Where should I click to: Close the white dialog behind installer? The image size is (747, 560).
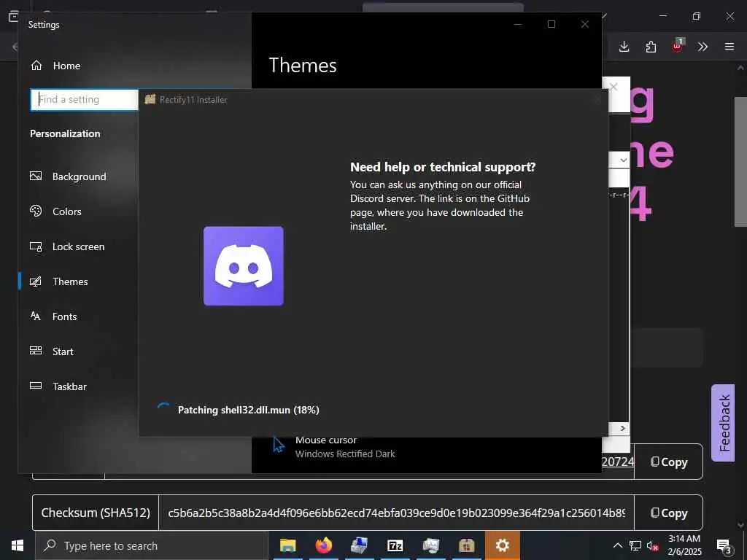[x=614, y=87]
